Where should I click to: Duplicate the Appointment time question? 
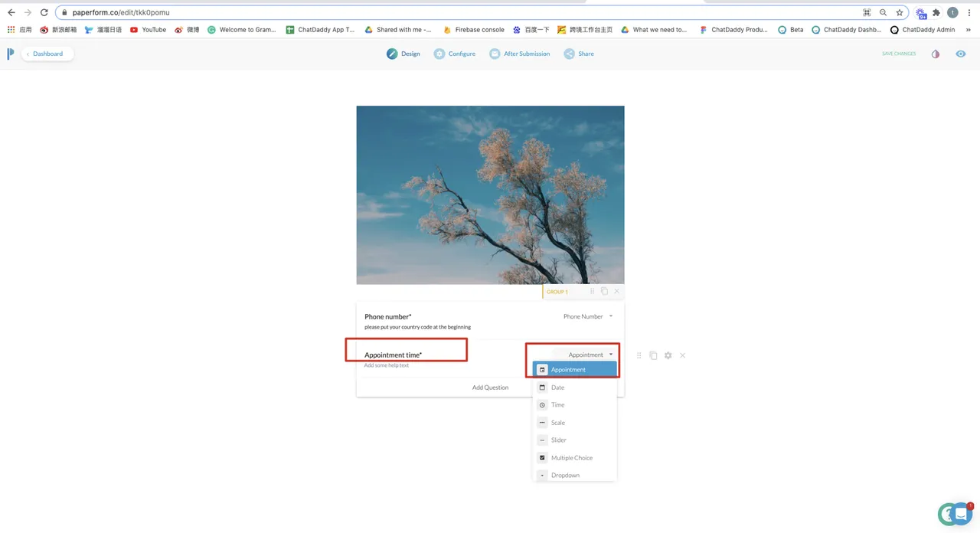point(653,355)
